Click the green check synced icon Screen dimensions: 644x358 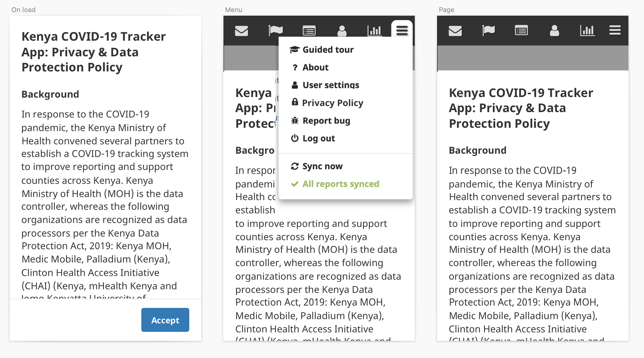click(x=295, y=184)
